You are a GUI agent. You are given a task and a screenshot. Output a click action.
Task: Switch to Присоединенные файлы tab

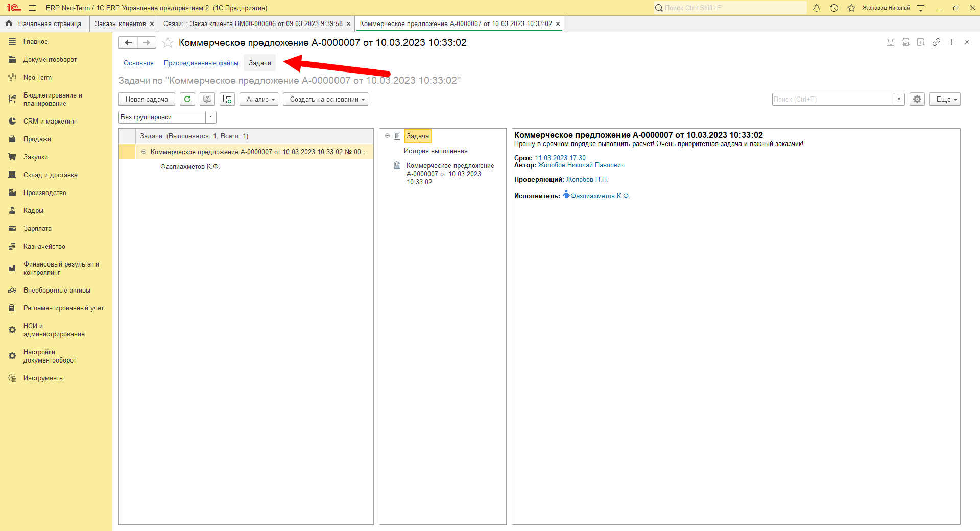[x=201, y=63]
